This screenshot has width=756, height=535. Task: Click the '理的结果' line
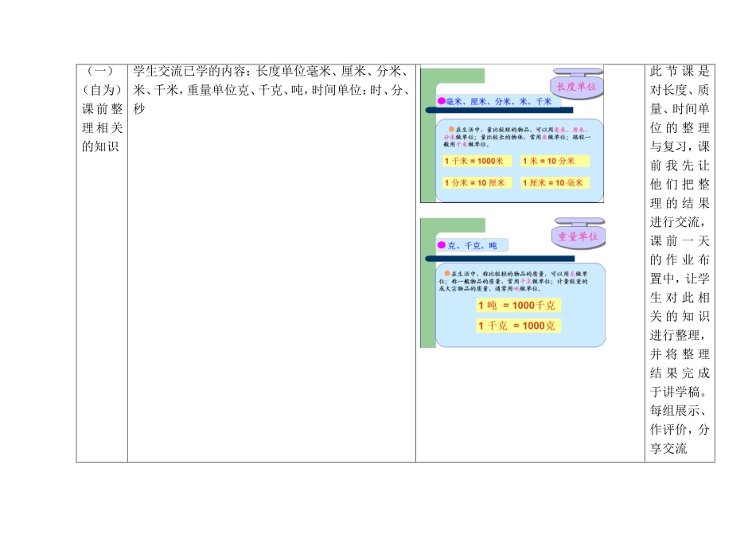point(680,203)
